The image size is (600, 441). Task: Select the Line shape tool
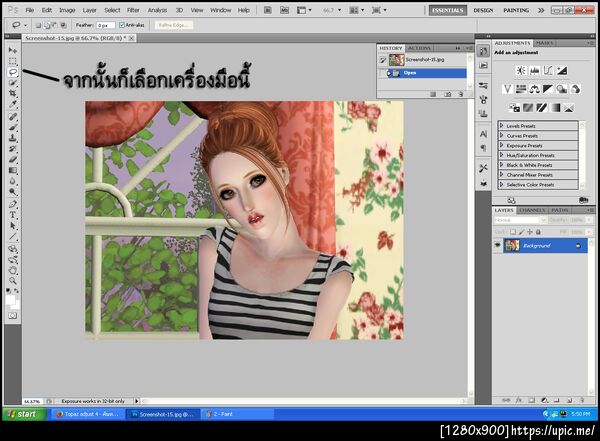(x=13, y=237)
